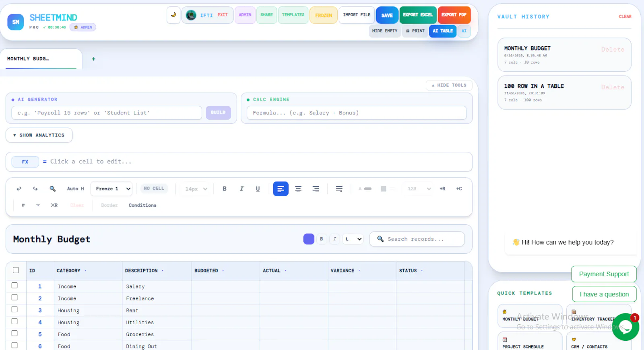Click the XR remove-row icon
Image resolution: width=644 pixels, height=350 pixels.
[54, 205]
